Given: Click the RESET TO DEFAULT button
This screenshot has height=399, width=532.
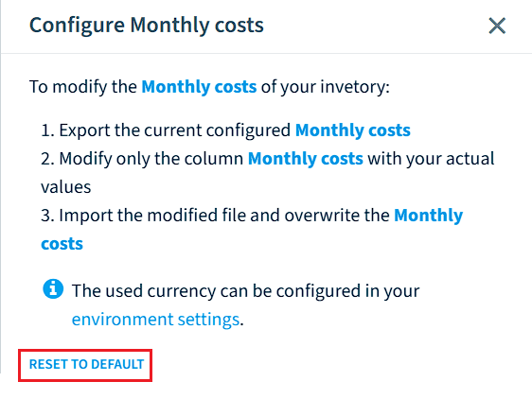Looking at the screenshot, I should click(86, 364).
